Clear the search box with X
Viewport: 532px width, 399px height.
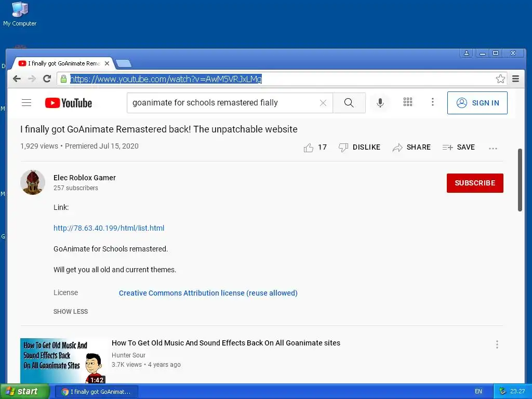323,103
